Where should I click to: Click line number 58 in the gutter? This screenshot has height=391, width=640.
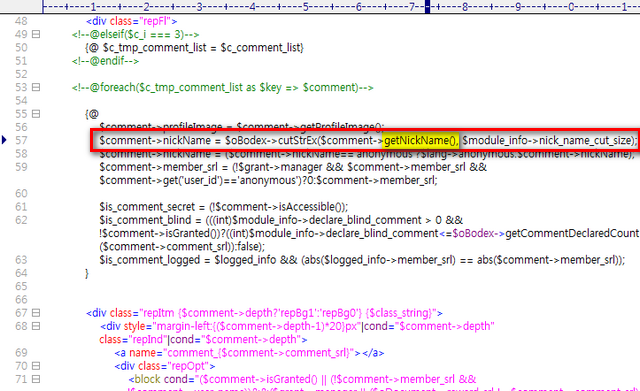pyautogui.click(x=21, y=154)
